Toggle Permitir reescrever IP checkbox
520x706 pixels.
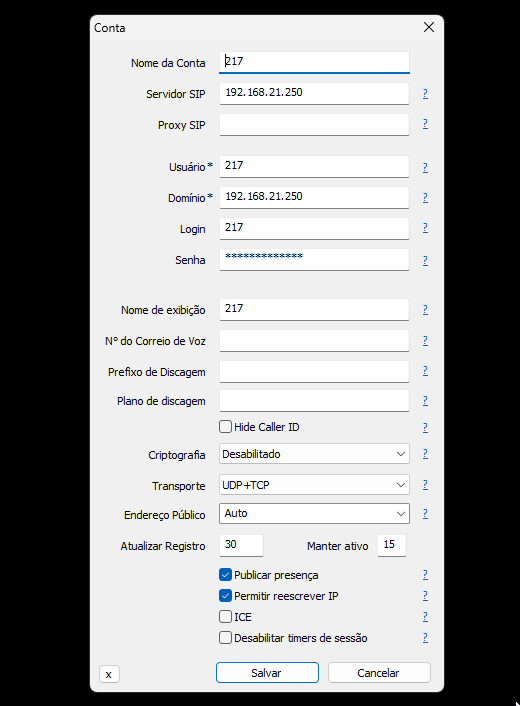tap(226, 596)
